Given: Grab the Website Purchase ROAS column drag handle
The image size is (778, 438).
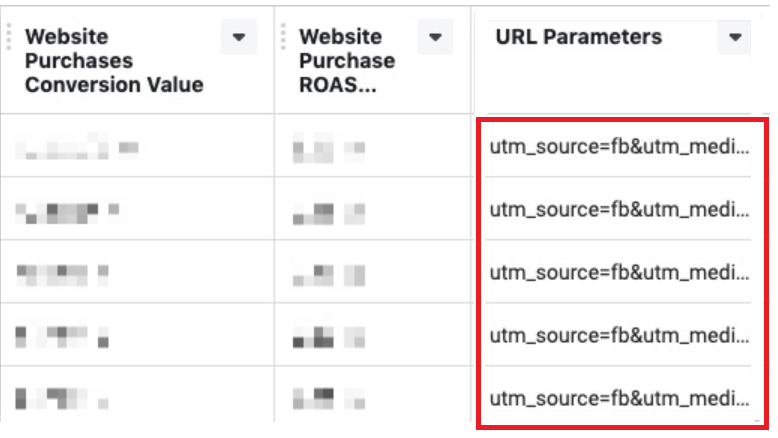Looking at the screenshot, I should [x=283, y=37].
